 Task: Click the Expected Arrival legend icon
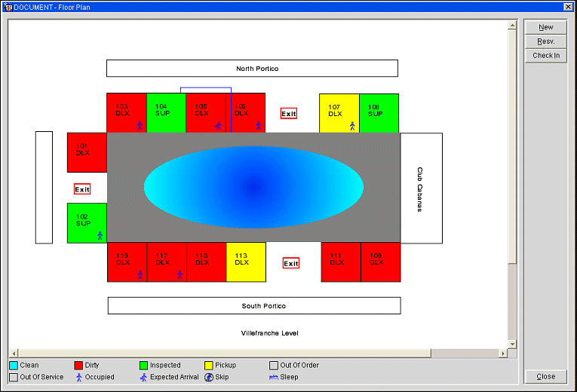click(x=144, y=377)
